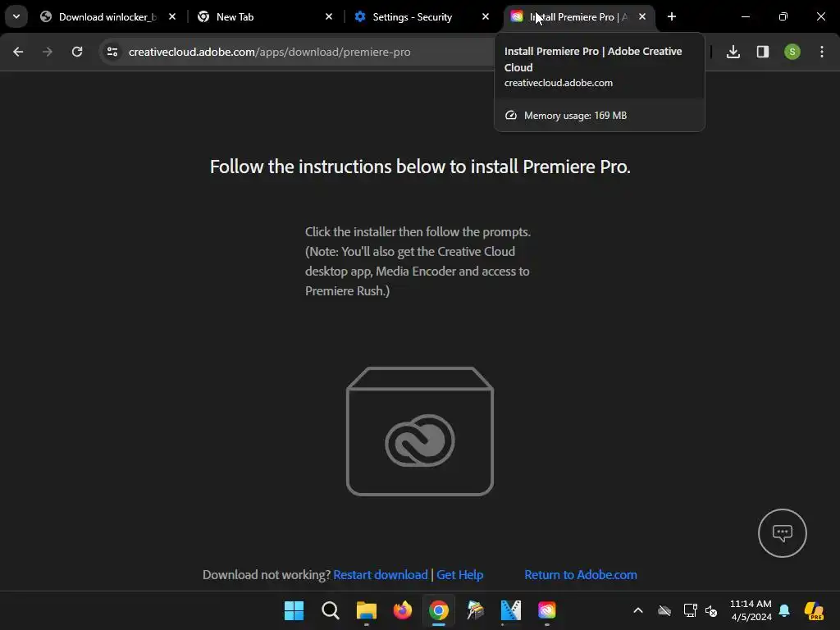Open File Explorer from the taskbar
The height and width of the screenshot is (630, 840).
pyautogui.click(x=367, y=610)
